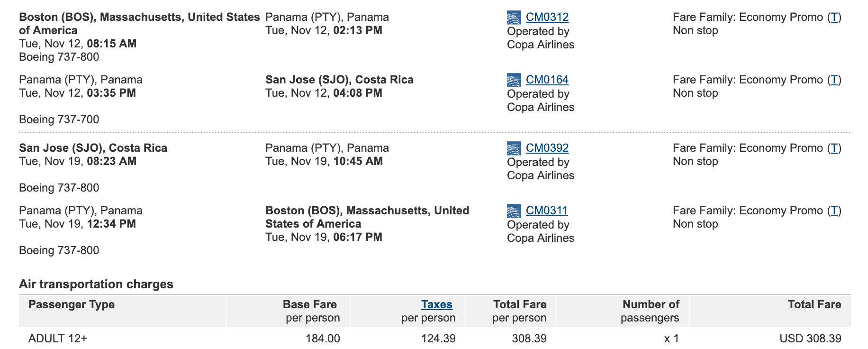Screen dimensions: 868x349
Task: Click the Air transportation charges heading
Action: click(x=96, y=284)
